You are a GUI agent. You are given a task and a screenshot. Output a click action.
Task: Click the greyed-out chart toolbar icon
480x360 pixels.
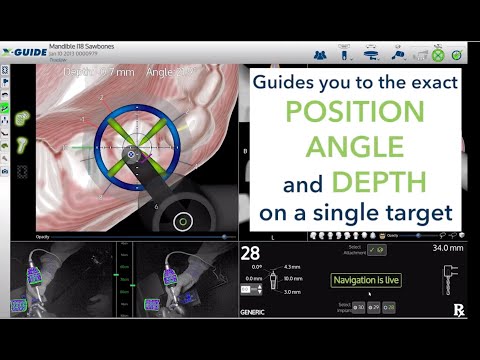pos(420,55)
